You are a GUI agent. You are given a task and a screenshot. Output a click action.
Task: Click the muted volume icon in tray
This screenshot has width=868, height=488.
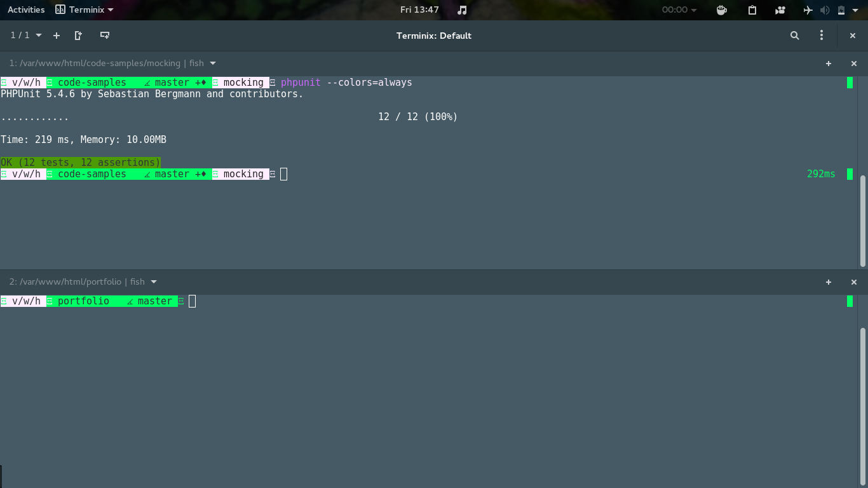point(825,10)
